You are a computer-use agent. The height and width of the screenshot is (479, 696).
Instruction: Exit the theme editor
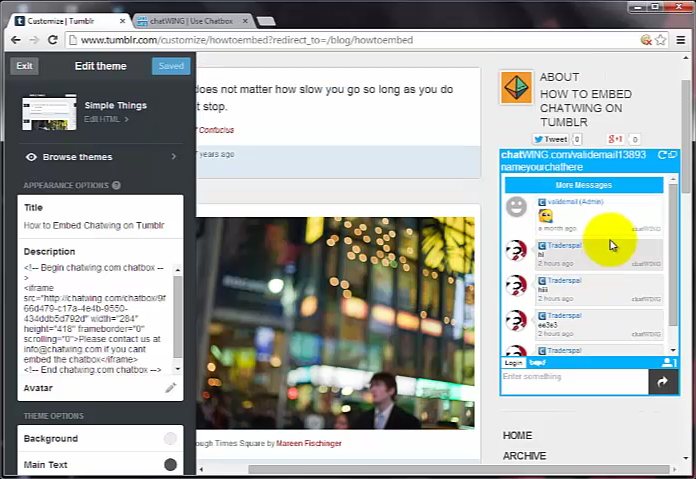coord(24,66)
